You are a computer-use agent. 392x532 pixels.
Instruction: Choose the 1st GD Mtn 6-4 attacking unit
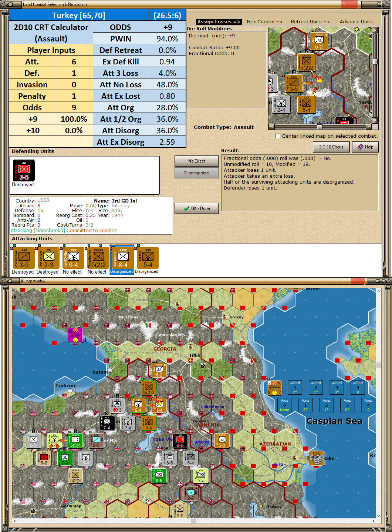[x=73, y=258]
